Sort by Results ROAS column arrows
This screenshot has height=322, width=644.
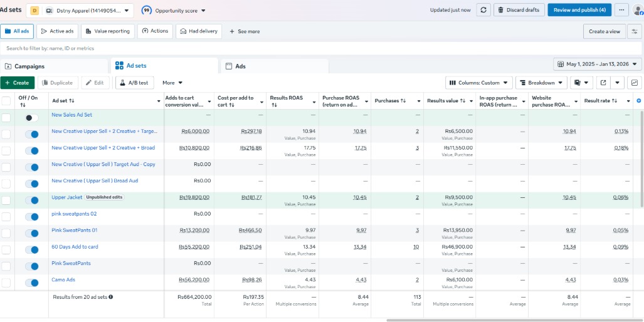(x=273, y=105)
